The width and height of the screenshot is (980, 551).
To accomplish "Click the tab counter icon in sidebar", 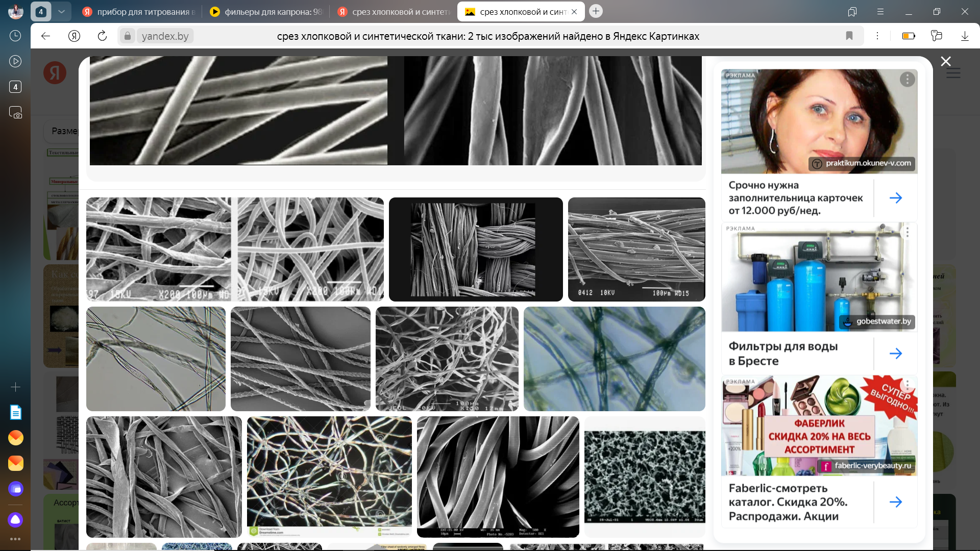I will click(15, 87).
